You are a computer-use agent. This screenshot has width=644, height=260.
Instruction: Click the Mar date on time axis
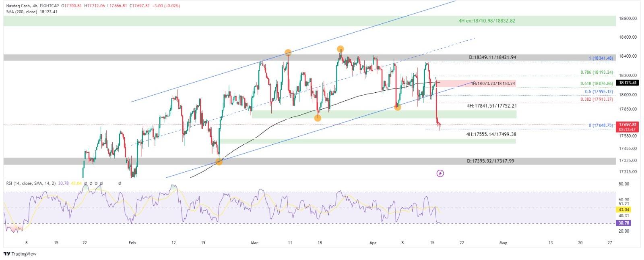click(x=254, y=243)
